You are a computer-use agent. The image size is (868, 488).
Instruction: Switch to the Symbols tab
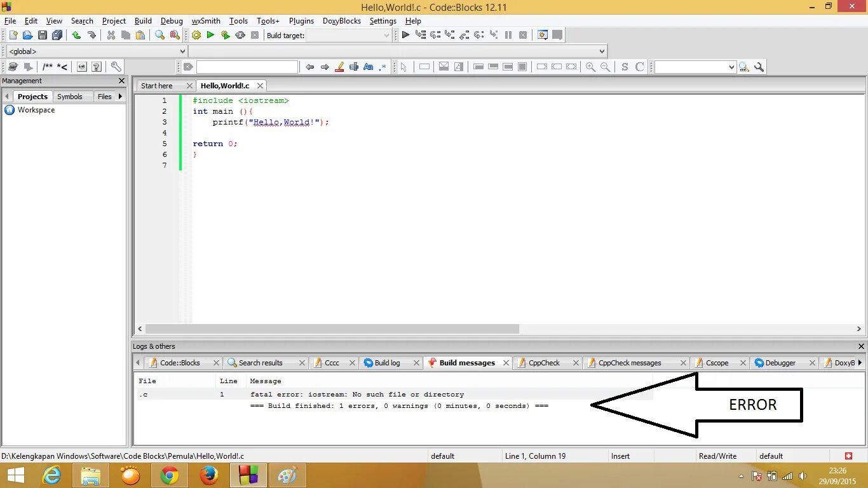pos(70,97)
